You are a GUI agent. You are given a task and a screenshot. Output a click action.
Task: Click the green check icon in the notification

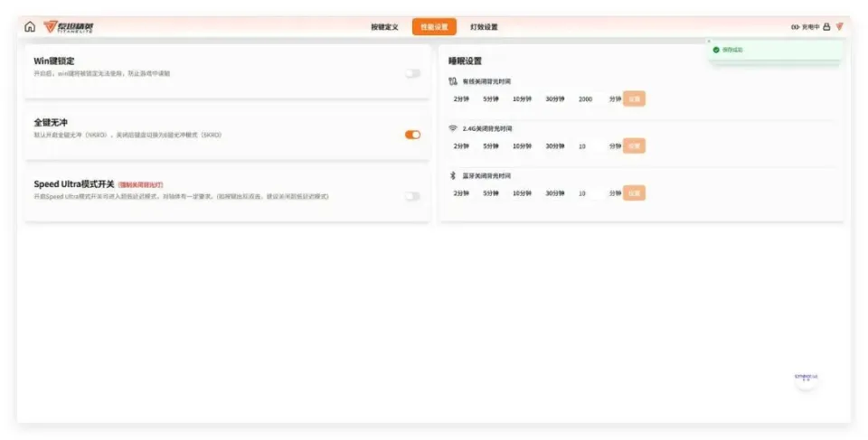click(x=716, y=50)
